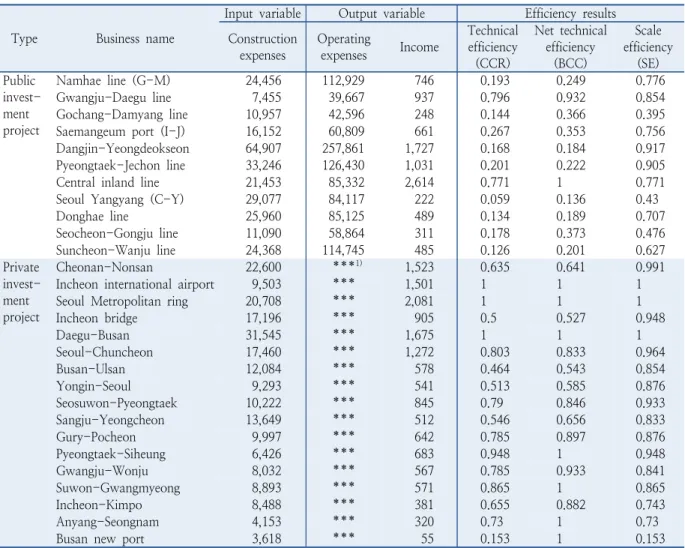Image resolution: width=685 pixels, height=548 pixels.
Task: Click construction expenses value 64,907
Action: click(x=263, y=149)
